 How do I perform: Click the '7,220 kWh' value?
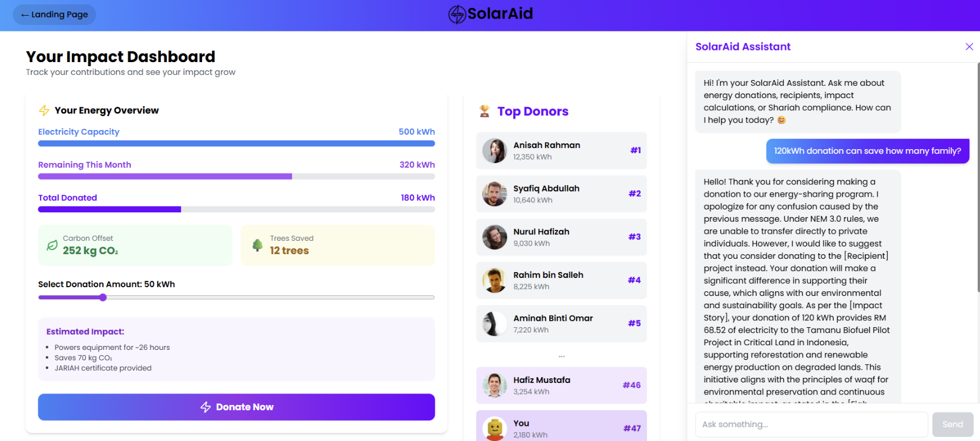point(531,330)
